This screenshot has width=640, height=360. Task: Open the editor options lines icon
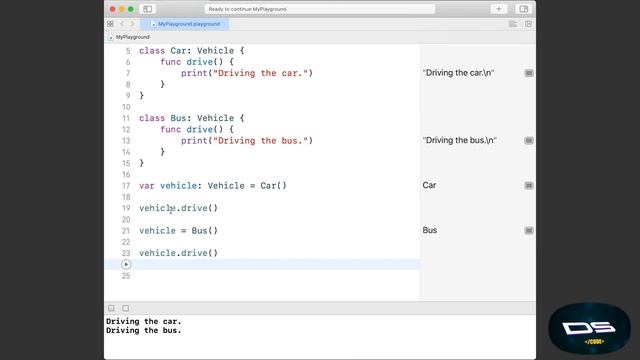[x=513, y=24]
